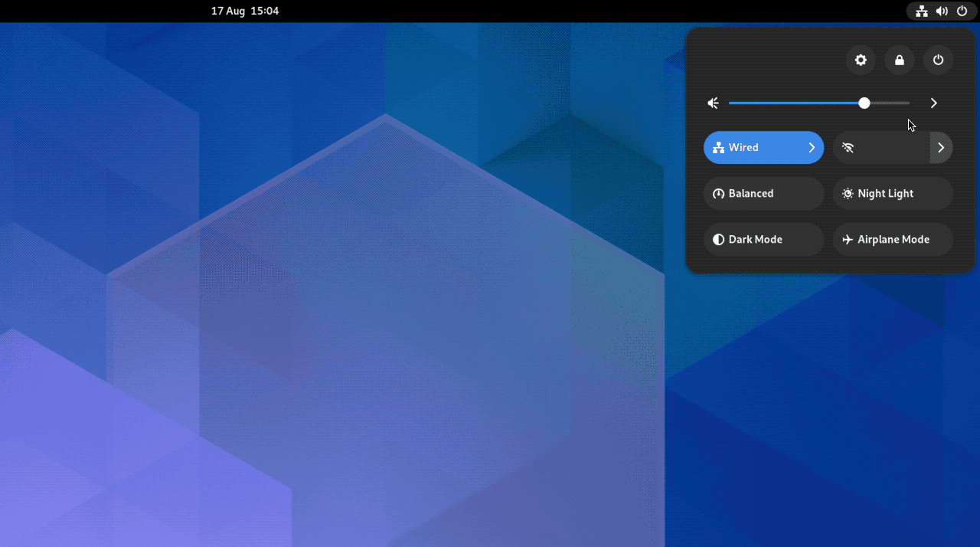Select the Balanced power profile
The image size is (980, 547).
point(763,193)
